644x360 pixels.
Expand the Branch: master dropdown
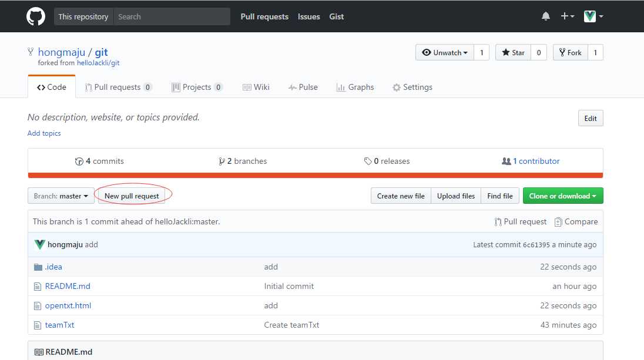pyautogui.click(x=61, y=196)
